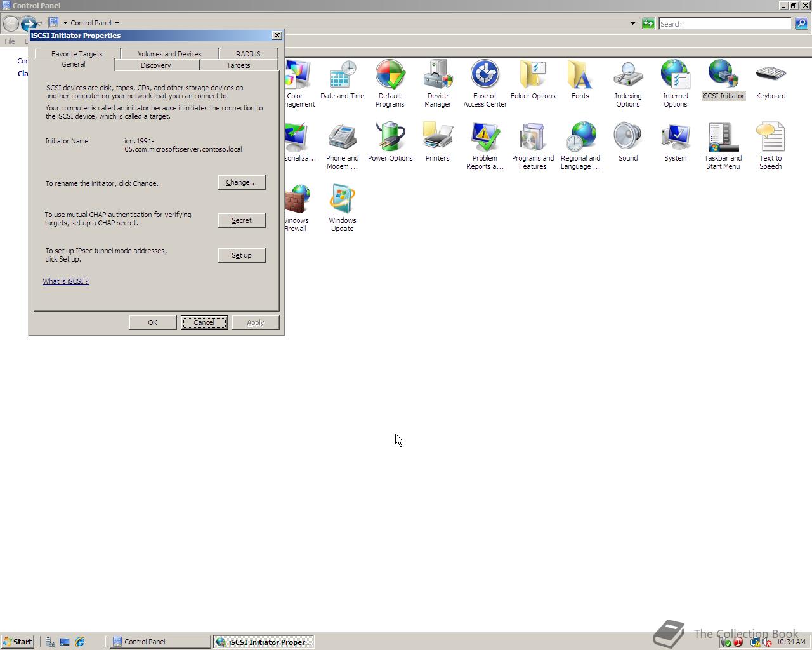Viewport: 812px width, 650px height.
Task: Open Problem Reports and Solutions
Action: point(485,146)
